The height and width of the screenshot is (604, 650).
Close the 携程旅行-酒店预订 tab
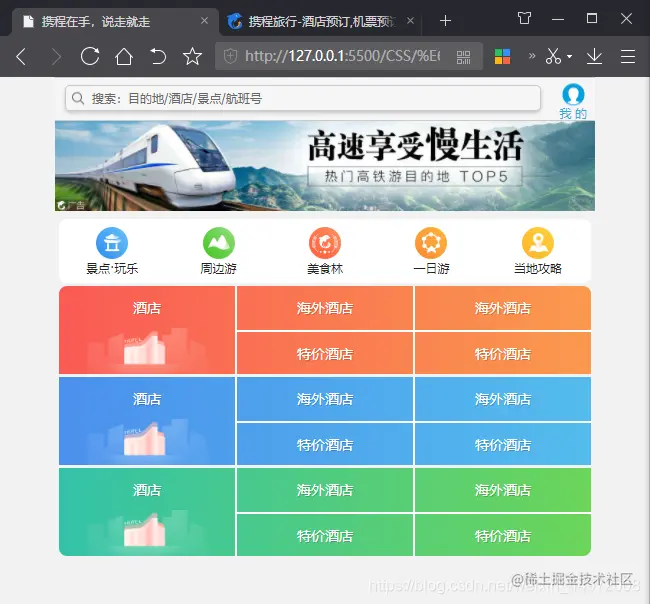point(410,21)
